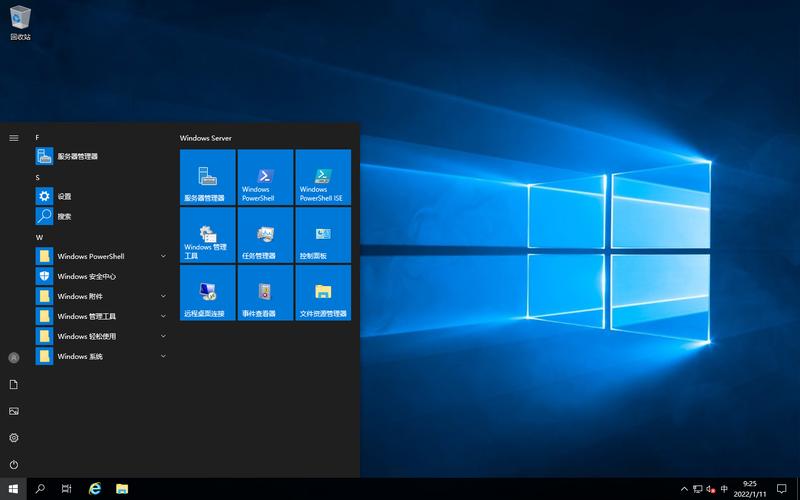Show hidden system tray icons

tap(684, 489)
